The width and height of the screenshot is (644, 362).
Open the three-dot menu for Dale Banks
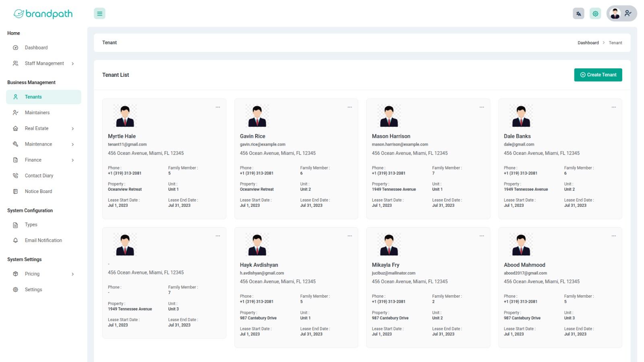click(x=614, y=107)
